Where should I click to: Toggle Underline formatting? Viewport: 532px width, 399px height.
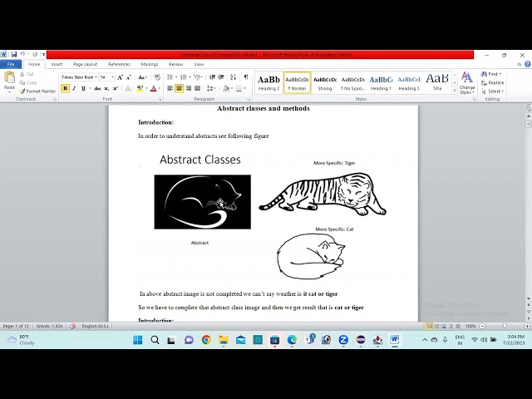pyautogui.click(x=83, y=89)
